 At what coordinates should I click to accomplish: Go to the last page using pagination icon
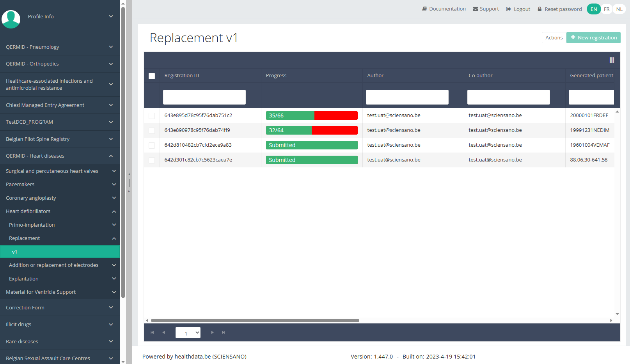224,332
